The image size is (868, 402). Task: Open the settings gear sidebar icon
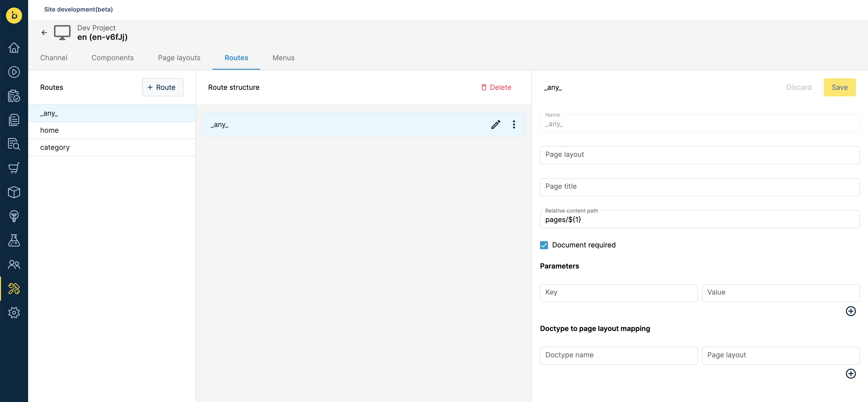tap(14, 313)
